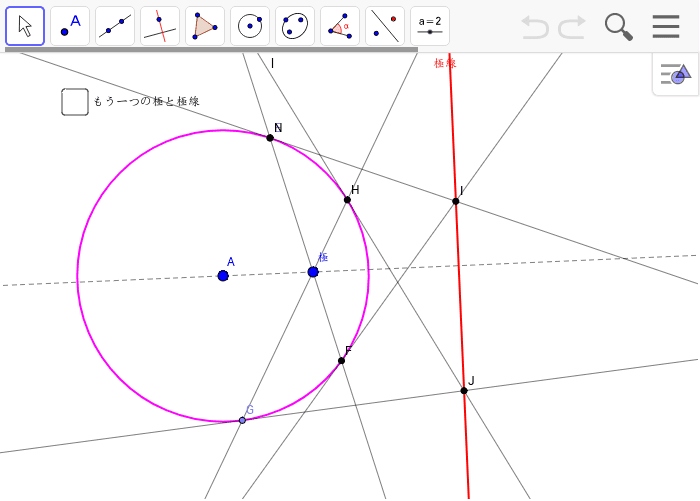Select the Point tool

coord(70,26)
